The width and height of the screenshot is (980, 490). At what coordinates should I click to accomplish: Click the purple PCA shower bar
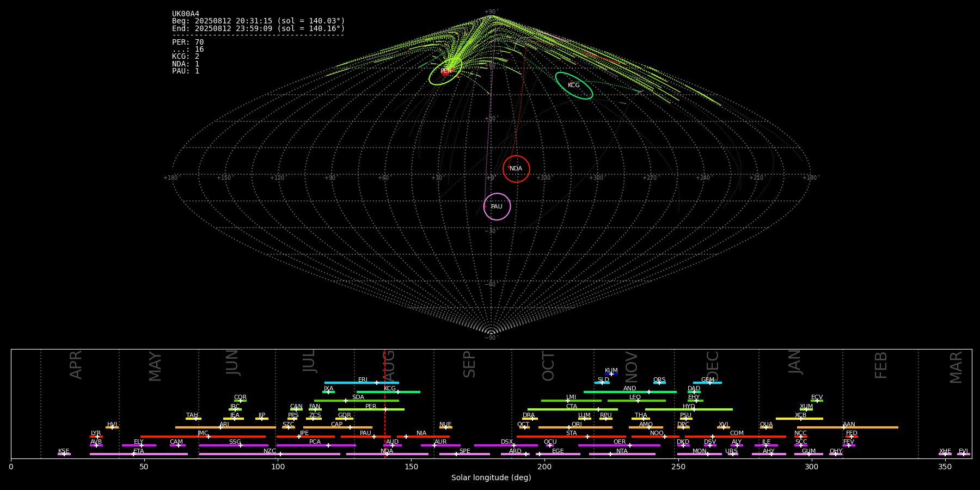(316, 445)
